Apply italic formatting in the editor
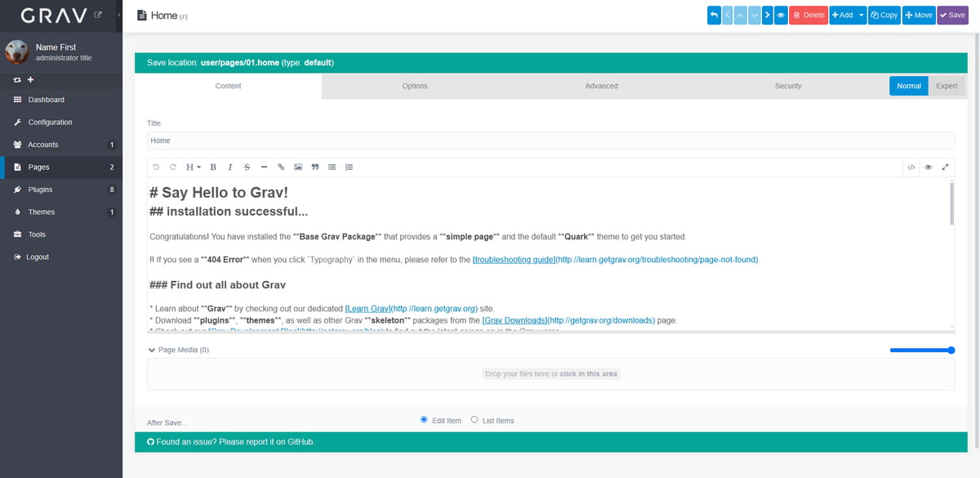Viewport: 980px width, 478px height. click(x=230, y=167)
